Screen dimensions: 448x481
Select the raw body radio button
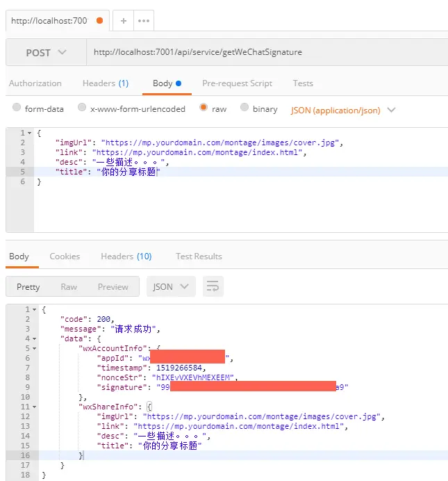[203, 107]
